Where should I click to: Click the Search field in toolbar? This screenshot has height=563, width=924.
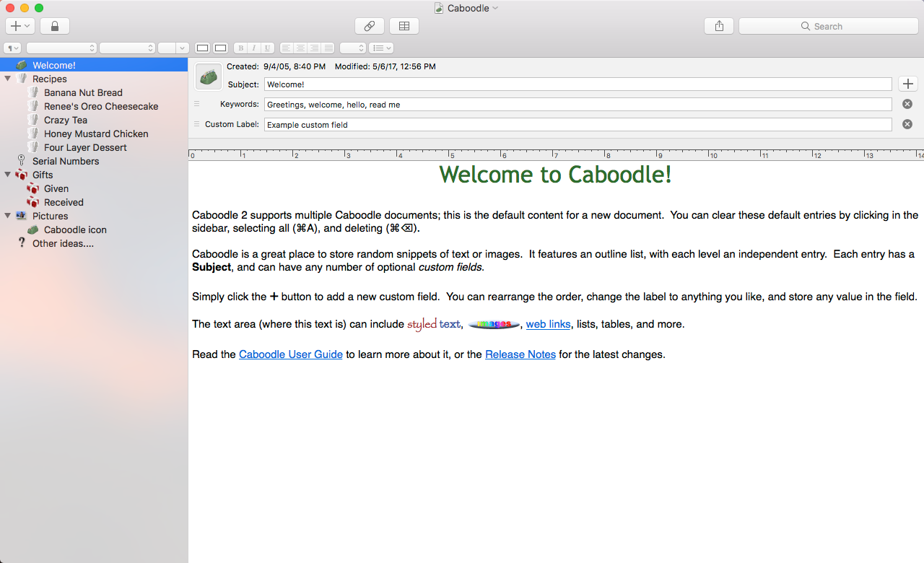click(x=828, y=26)
